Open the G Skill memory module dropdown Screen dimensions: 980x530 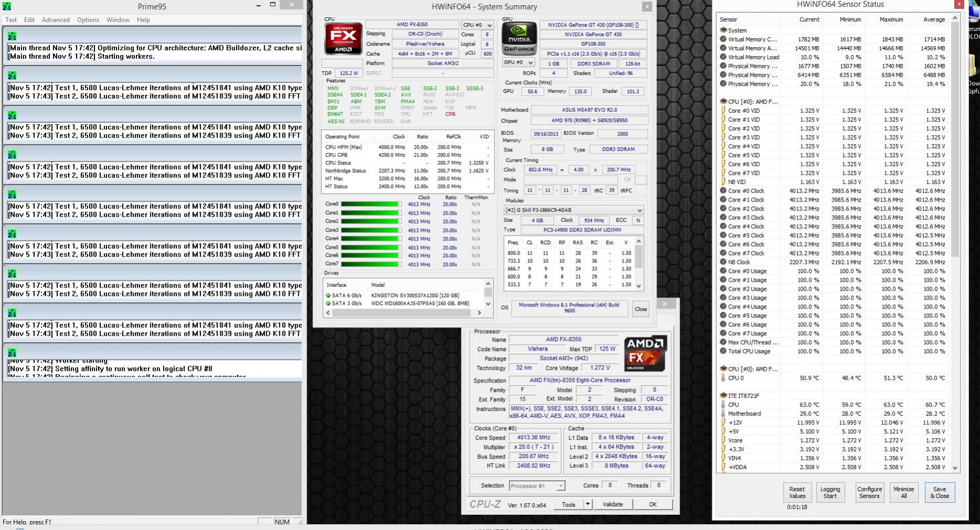[573, 210]
